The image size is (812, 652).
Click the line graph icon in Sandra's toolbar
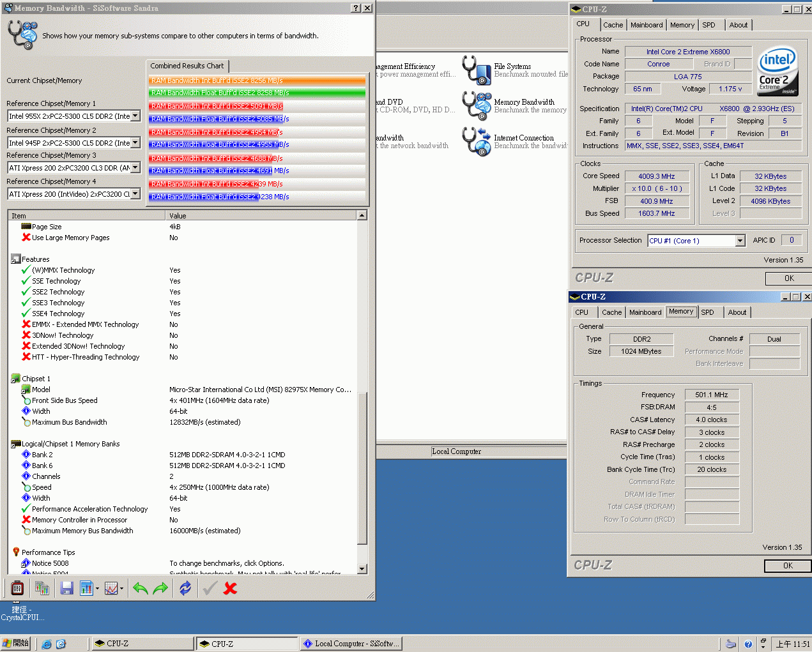(111, 588)
